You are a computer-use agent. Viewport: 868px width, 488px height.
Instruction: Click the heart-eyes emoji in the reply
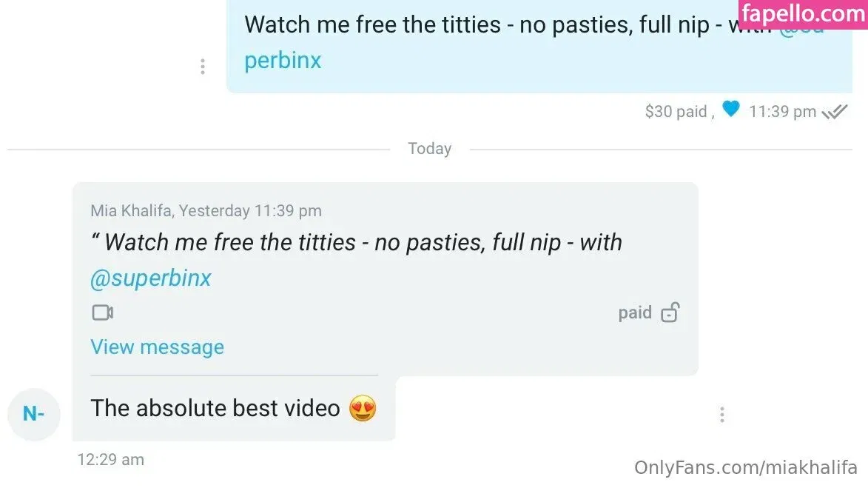pos(363,409)
